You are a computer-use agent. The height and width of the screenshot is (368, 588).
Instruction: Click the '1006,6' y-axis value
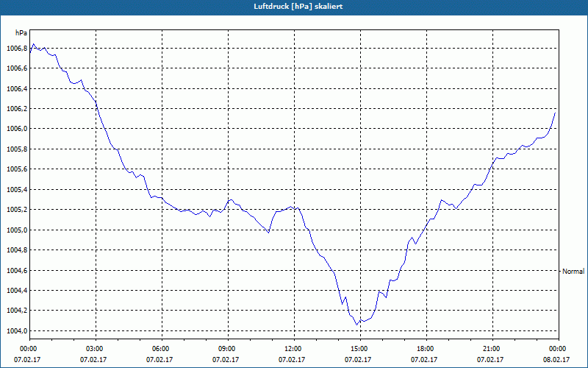pos(17,68)
